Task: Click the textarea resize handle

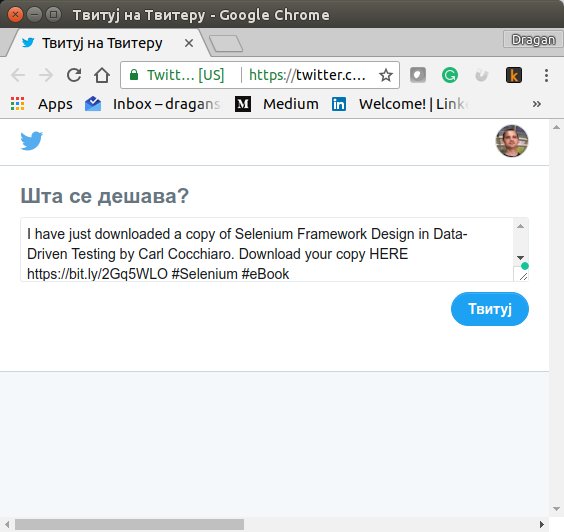Action: click(x=523, y=277)
